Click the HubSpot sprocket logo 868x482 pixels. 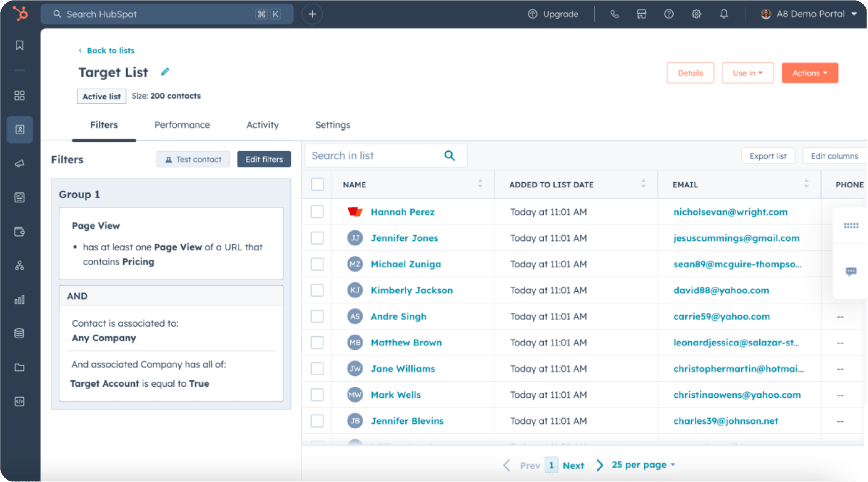point(20,14)
